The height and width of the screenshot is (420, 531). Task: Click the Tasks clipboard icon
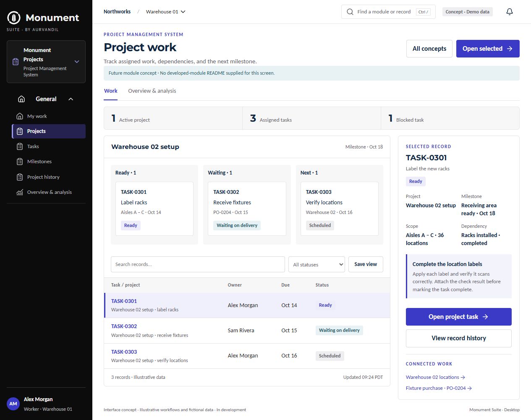(x=20, y=146)
